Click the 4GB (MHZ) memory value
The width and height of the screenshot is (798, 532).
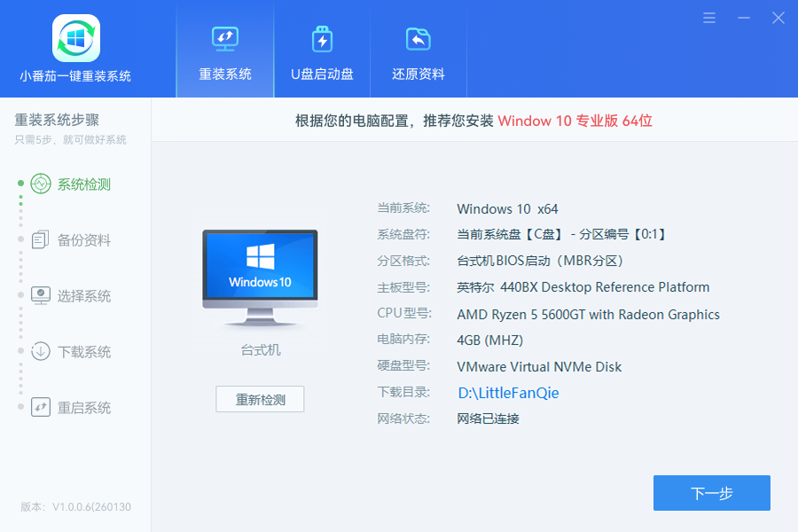pos(490,340)
